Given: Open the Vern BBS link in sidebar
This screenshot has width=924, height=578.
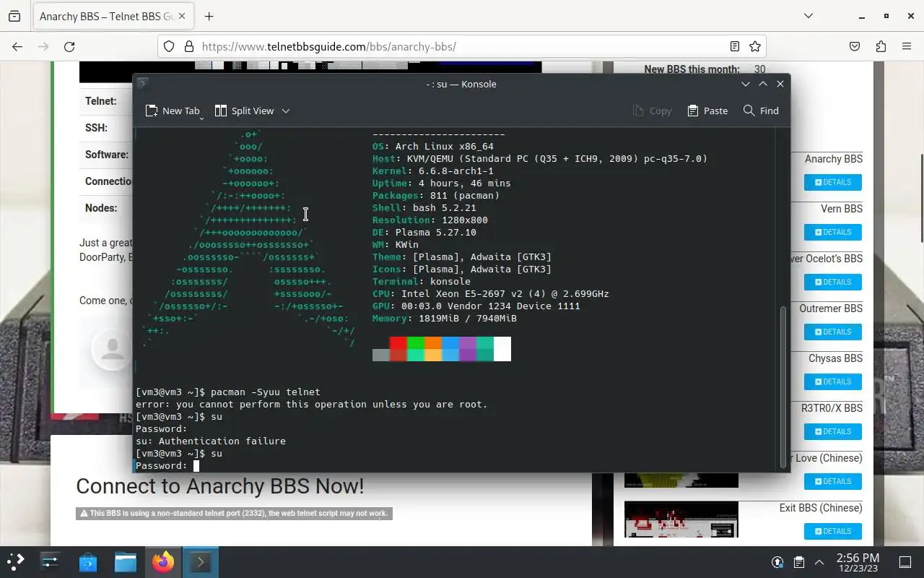Looking at the screenshot, I should (842, 209).
